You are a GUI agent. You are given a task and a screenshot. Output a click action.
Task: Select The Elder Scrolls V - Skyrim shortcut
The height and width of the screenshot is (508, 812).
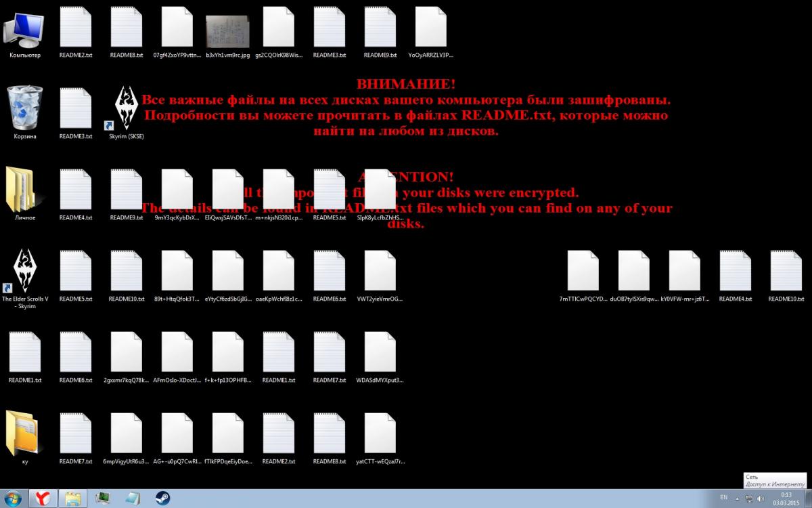point(24,278)
